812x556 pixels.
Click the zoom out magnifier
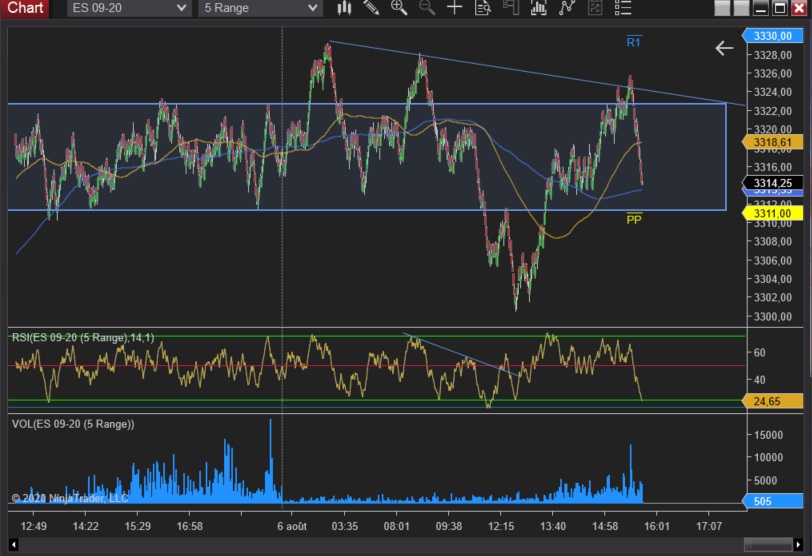(427, 8)
